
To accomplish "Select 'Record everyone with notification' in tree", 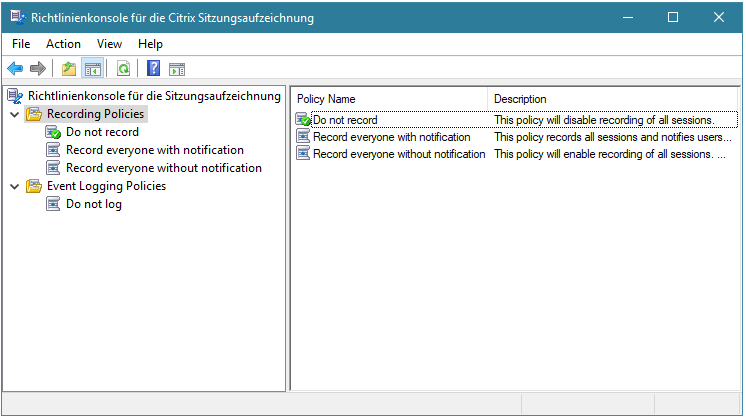I will click(154, 150).
